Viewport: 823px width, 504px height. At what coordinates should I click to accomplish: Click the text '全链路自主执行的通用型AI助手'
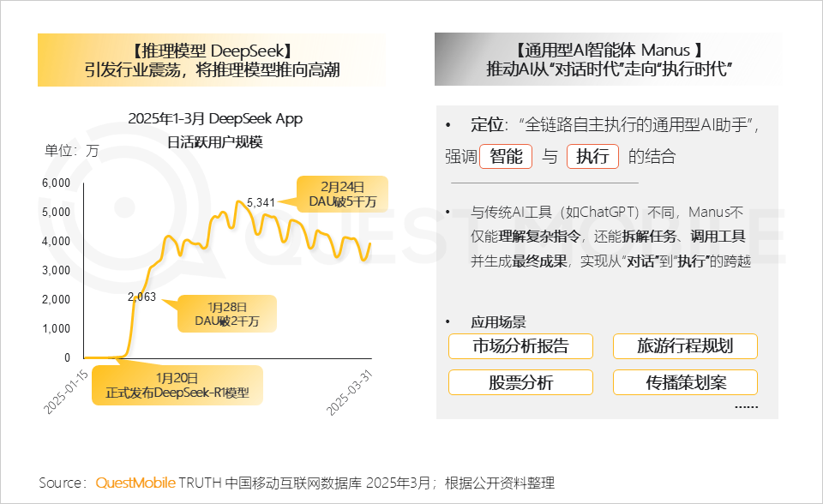(635, 125)
